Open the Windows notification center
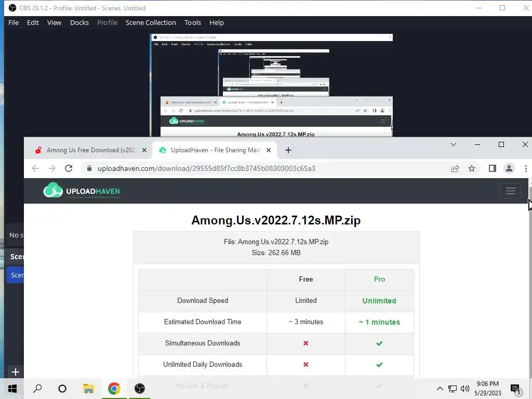This screenshot has width=532, height=399. (x=516, y=389)
